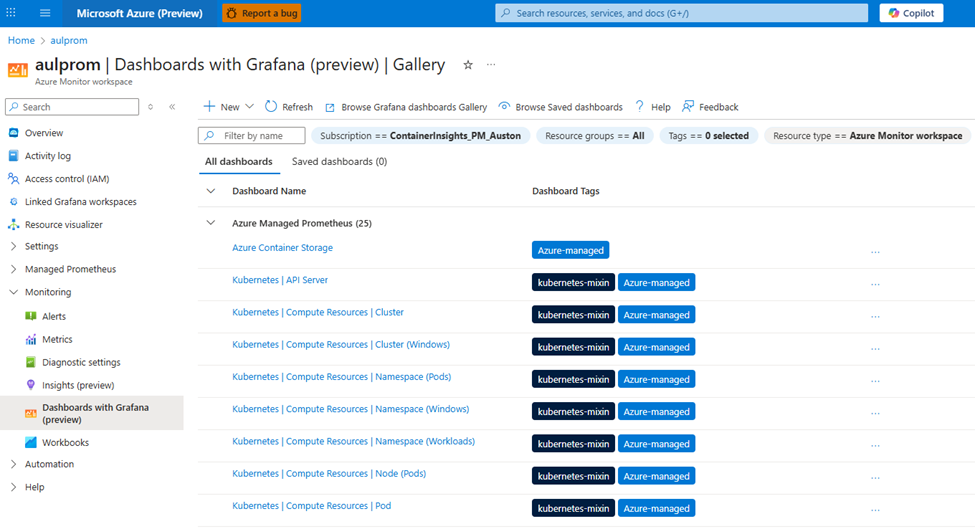Open more options ellipsis beside page title
The image size is (975, 529).
tap(491, 65)
